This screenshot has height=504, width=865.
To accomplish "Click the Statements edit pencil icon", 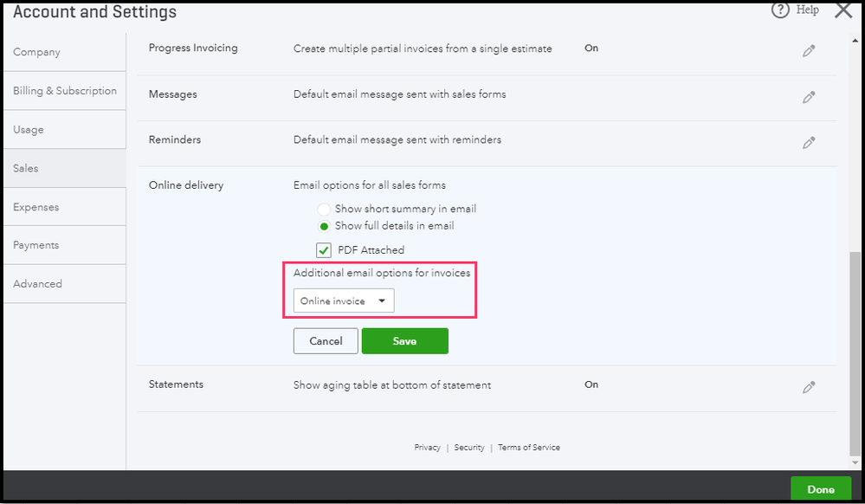I will click(809, 387).
